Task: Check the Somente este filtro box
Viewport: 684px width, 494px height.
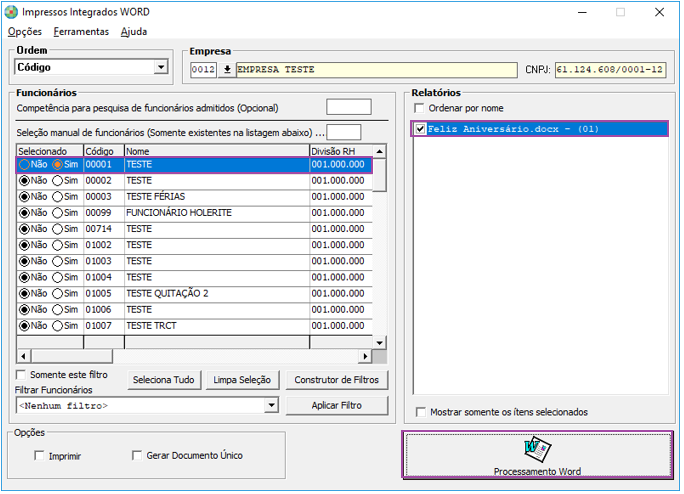Action: point(21,376)
